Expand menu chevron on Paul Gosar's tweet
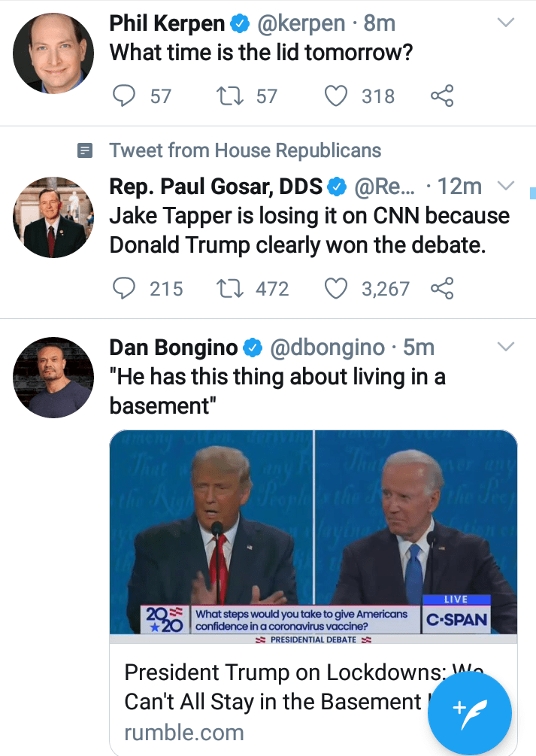This screenshot has height=756, width=536. coord(507,185)
